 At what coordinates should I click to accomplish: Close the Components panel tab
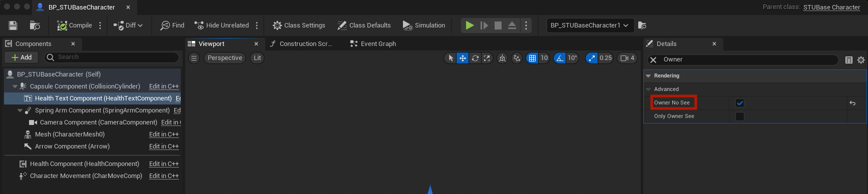click(73, 44)
